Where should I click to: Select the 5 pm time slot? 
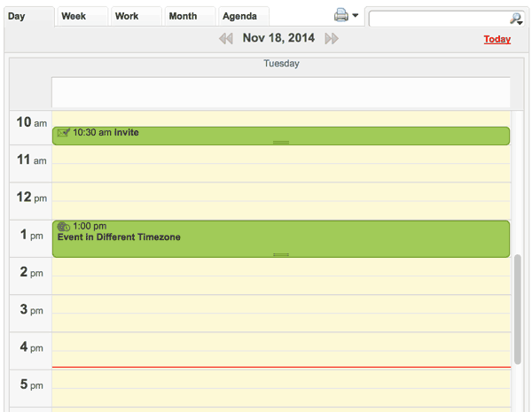click(281, 388)
